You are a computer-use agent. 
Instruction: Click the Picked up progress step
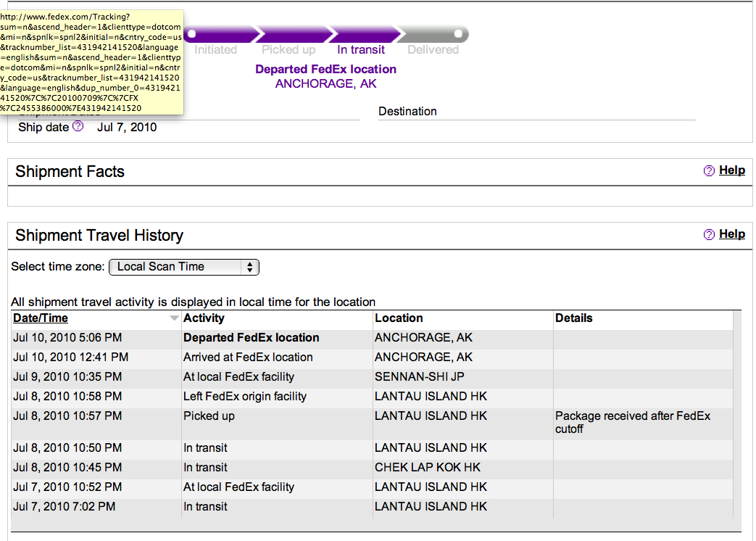pos(288,49)
